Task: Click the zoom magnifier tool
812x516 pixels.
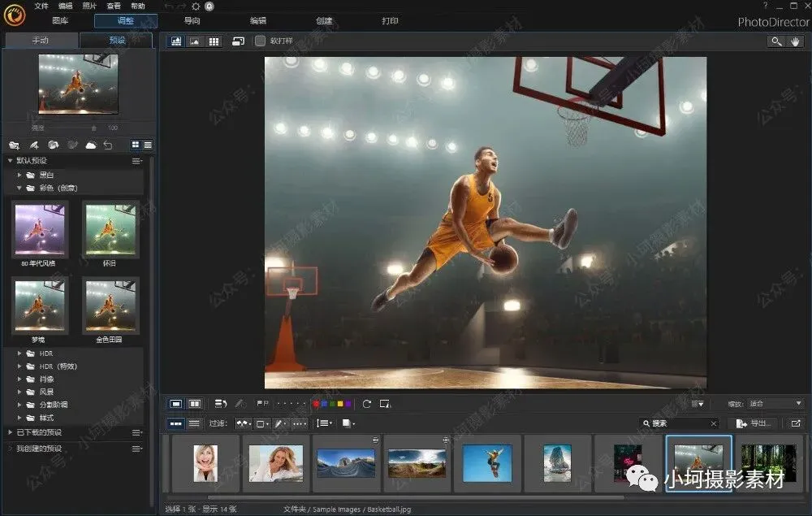Action: tap(776, 41)
